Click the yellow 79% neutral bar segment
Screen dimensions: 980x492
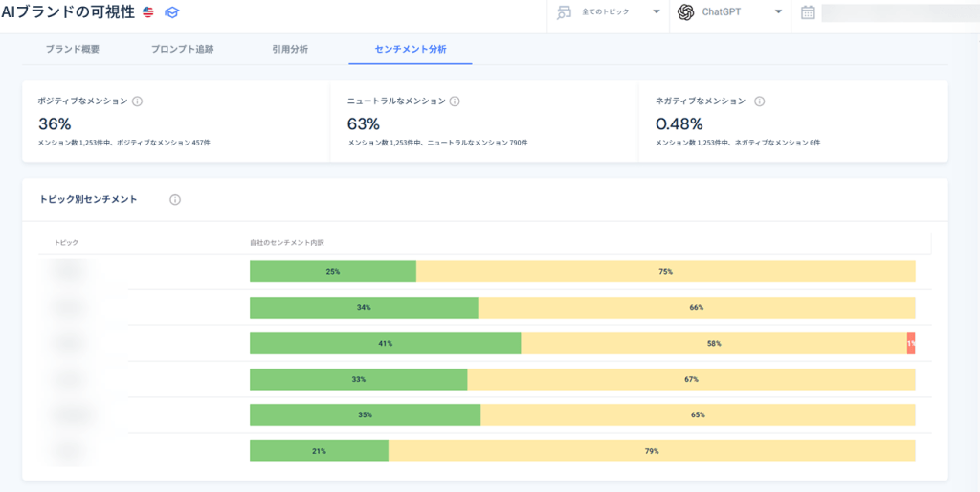652,451
